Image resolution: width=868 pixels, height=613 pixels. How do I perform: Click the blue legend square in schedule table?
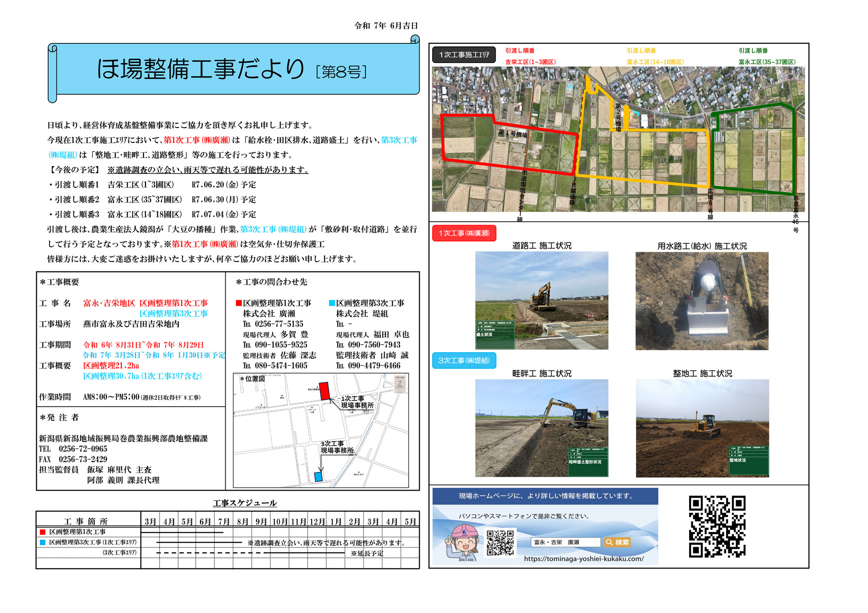(43, 542)
